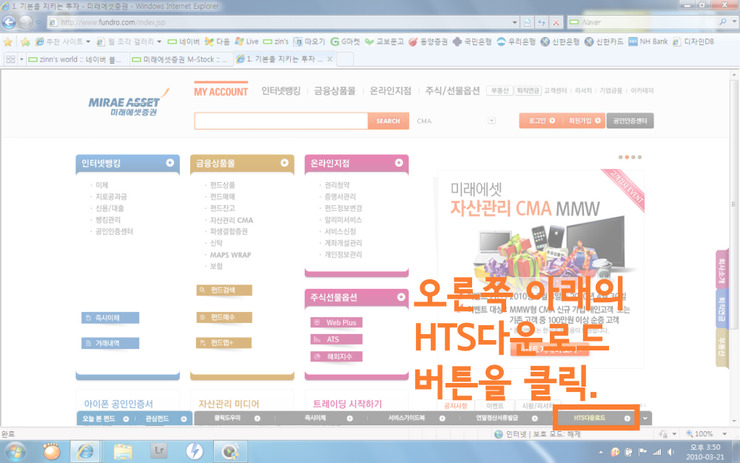Click the 공인인증센터 gray button
This screenshot has width=740, height=463.
630,121
